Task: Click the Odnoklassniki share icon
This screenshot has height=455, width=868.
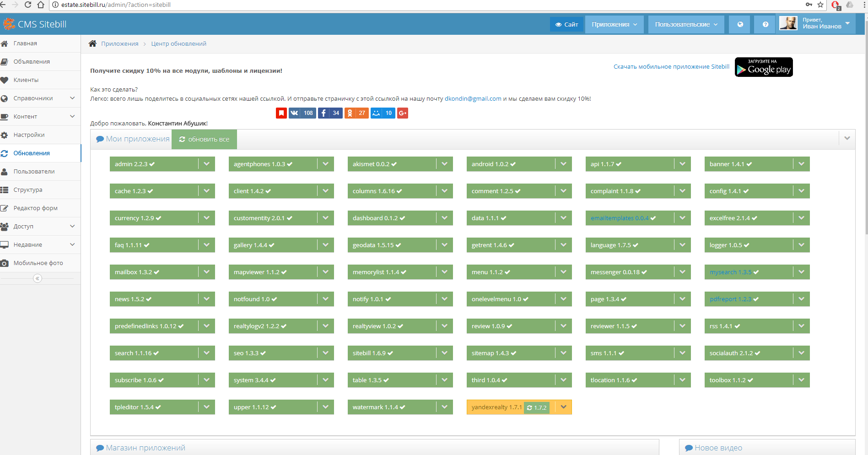Action: pyautogui.click(x=350, y=113)
